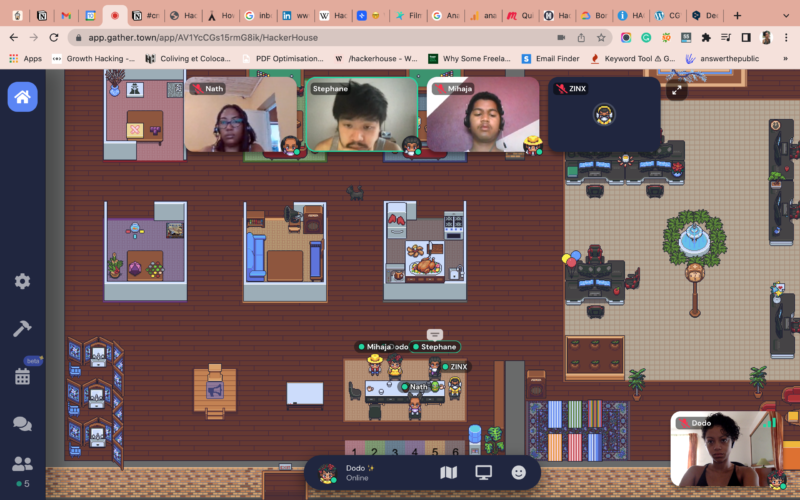The width and height of the screenshot is (800, 500).
Task: Click ZINX's video tile
Action: pyautogui.click(x=604, y=115)
